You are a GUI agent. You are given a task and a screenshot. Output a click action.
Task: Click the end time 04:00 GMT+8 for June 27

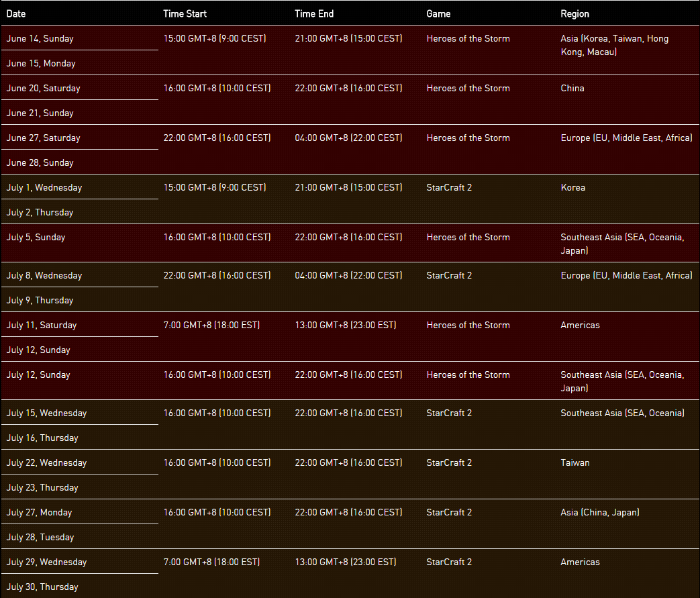tap(348, 138)
